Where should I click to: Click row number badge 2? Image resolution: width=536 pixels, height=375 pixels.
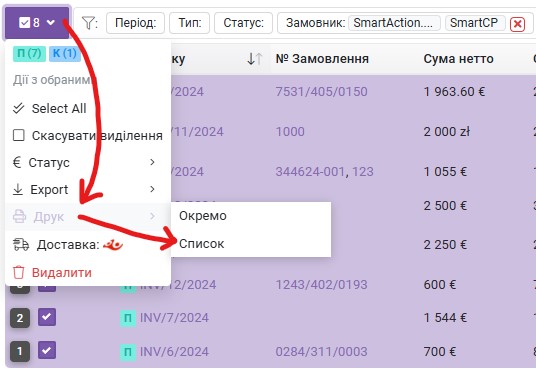(x=20, y=318)
